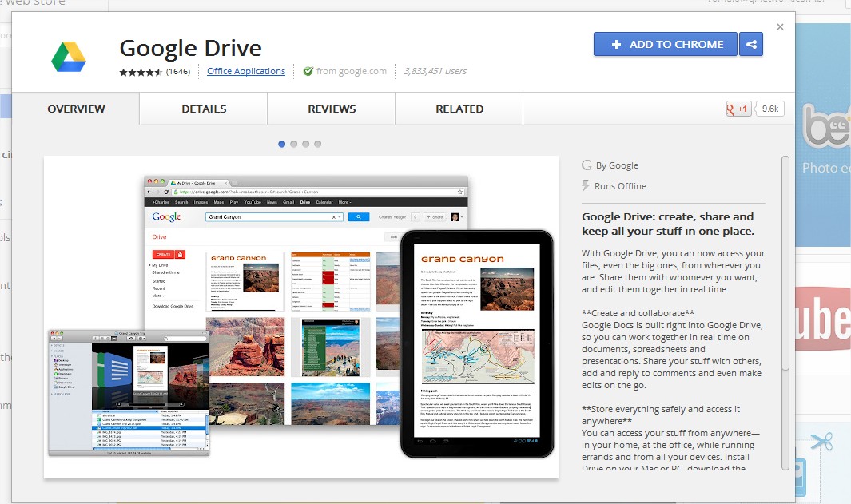Image resolution: width=851 pixels, height=504 pixels.
Task: Click the Runs Offline lightning icon
Action: coord(587,186)
